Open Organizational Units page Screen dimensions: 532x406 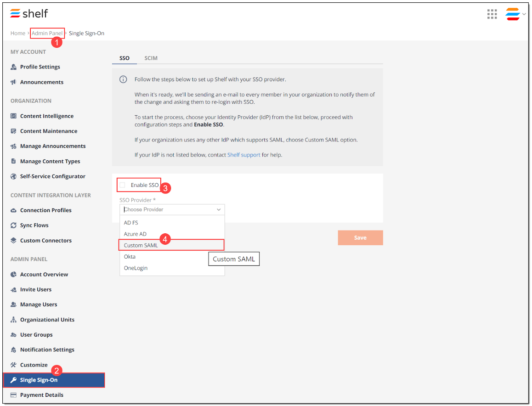[x=47, y=320]
